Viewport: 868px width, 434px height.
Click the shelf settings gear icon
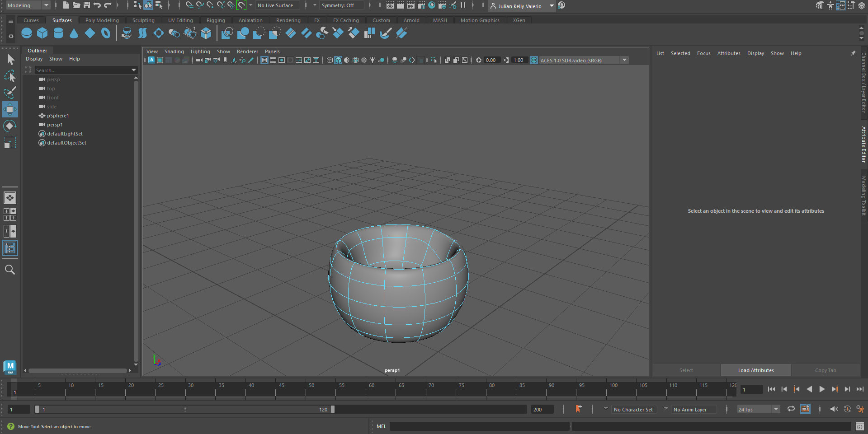point(11,36)
